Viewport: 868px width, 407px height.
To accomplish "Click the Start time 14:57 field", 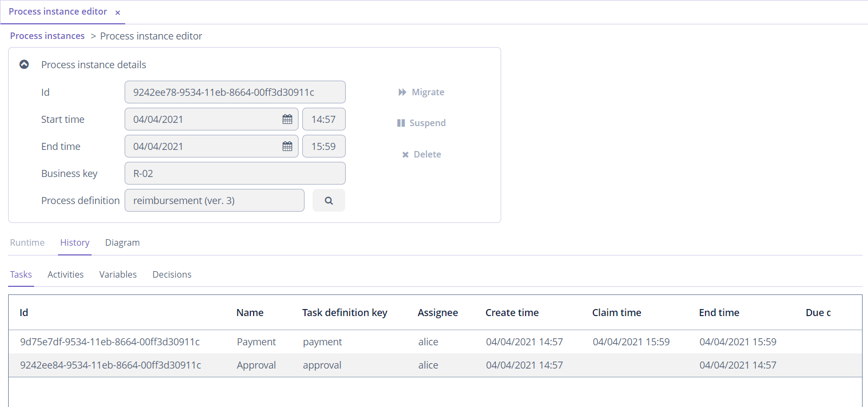I will coord(324,119).
